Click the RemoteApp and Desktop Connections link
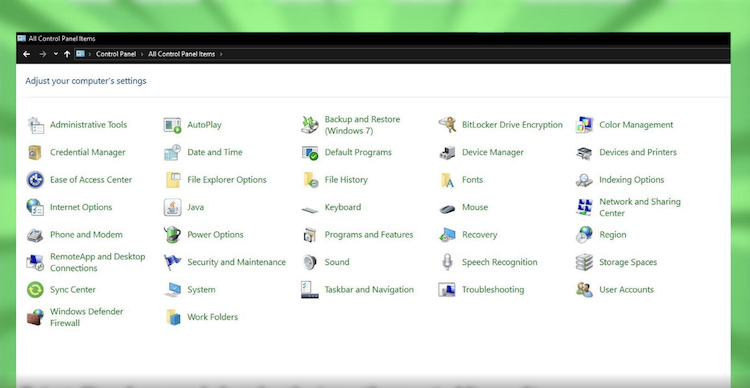 click(x=97, y=262)
